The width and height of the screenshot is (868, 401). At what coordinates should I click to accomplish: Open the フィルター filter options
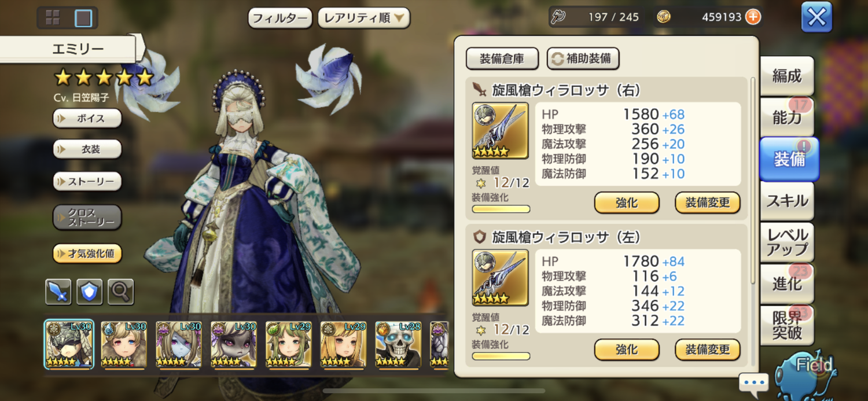click(x=280, y=18)
